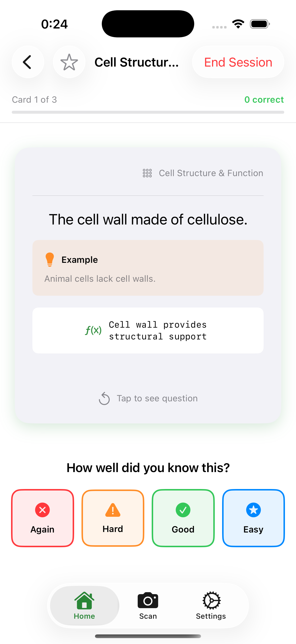Select the Again rating option
The height and width of the screenshot is (644, 296).
click(x=42, y=518)
